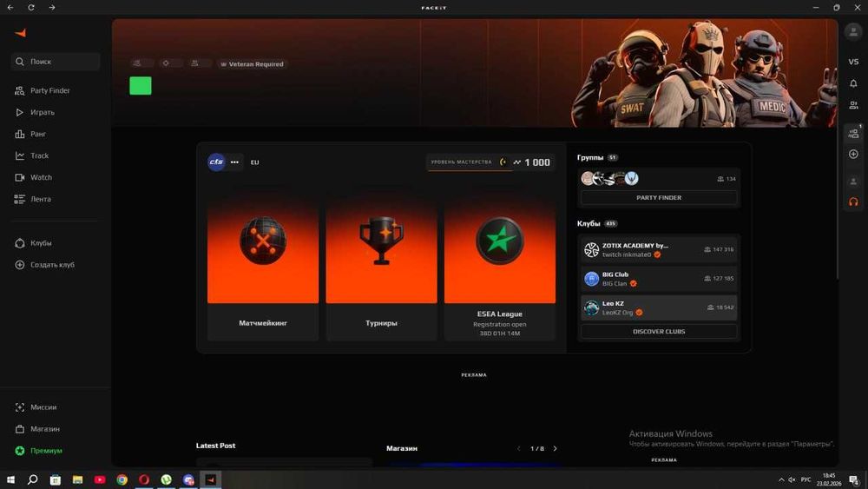Click the page scrollbar on the right
The width and height of the screenshot is (868, 489).
pyautogui.click(x=838, y=149)
